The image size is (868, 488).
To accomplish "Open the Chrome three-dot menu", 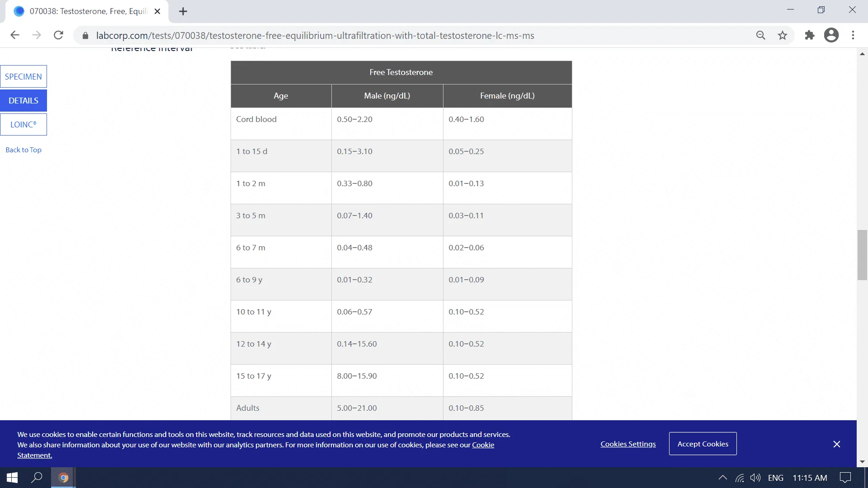I will [853, 35].
